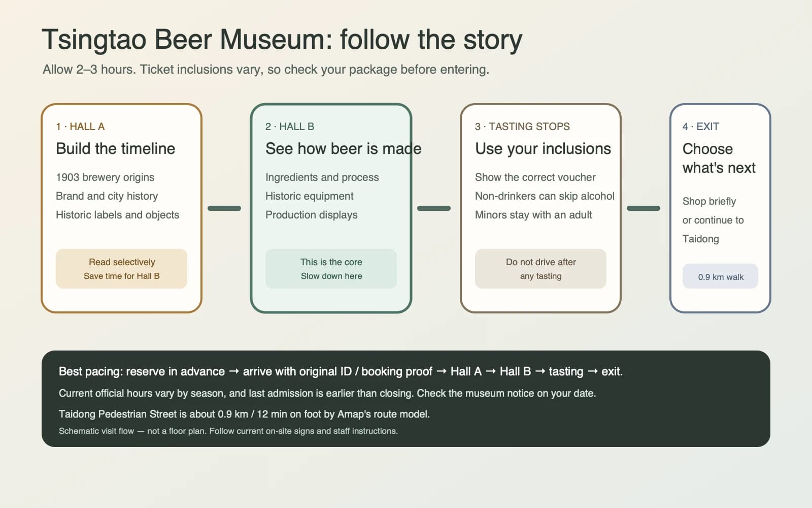This screenshot has width=812, height=508.
Task: Click the "1903 brewery origins" line
Action: tap(105, 177)
